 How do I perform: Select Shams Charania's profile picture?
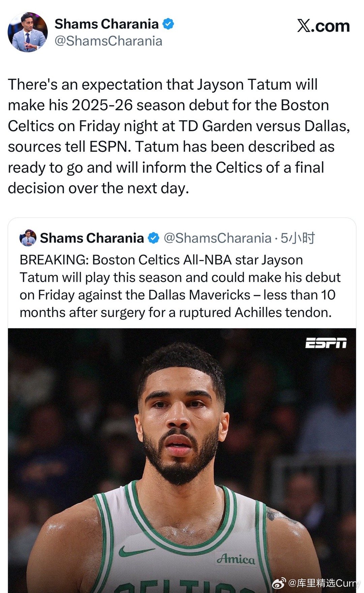(x=30, y=31)
